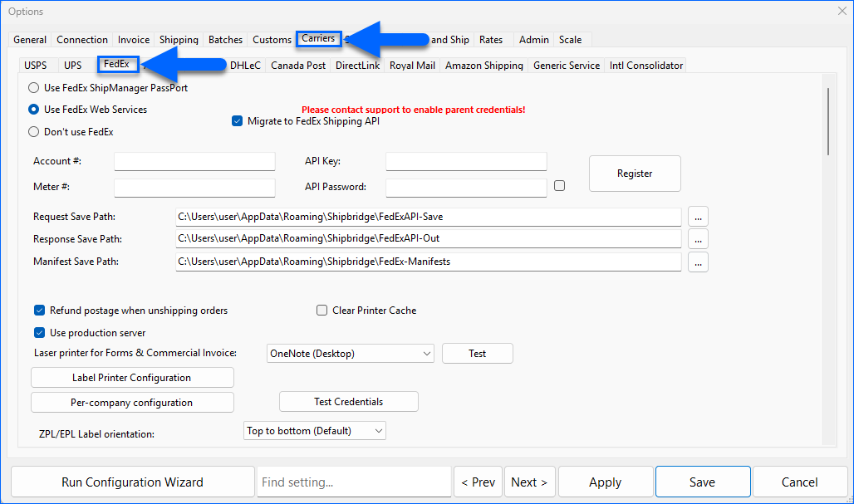Browse for Request Save Path folder
854x504 pixels.
coord(698,217)
